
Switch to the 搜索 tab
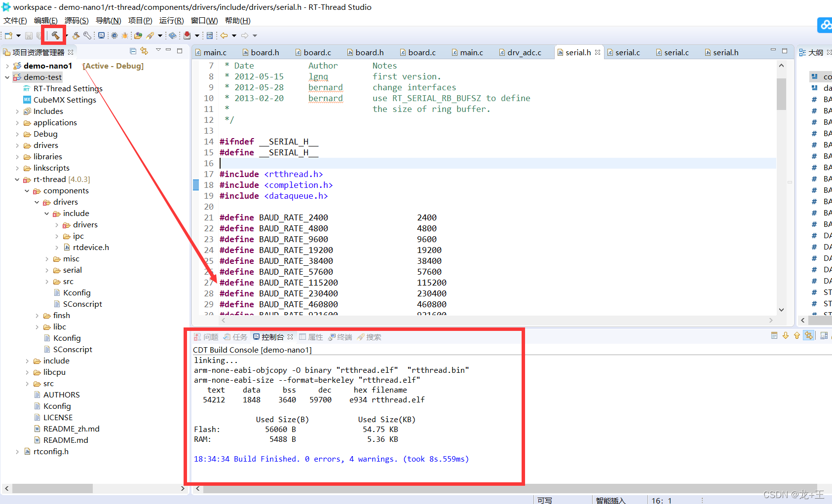click(370, 337)
